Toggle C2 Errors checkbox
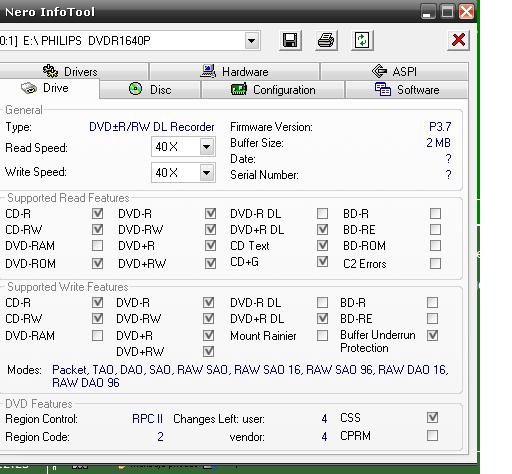 click(x=435, y=263)
